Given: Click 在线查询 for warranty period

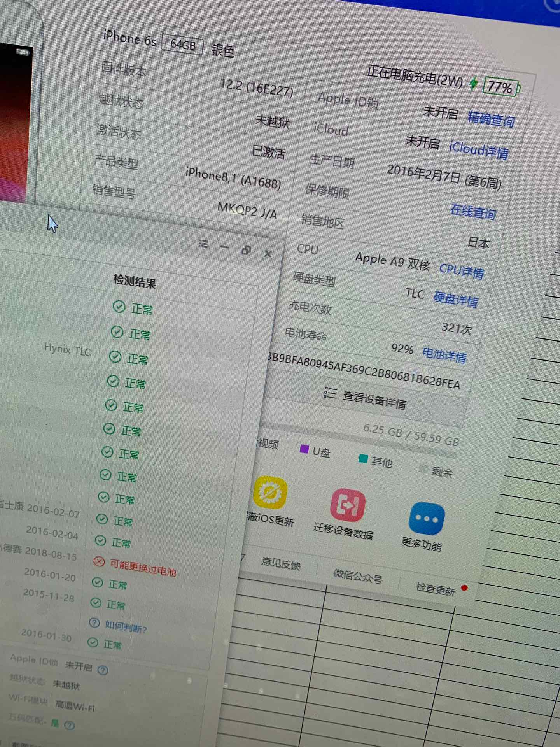Looking at the screenshot, I should pos(473,211).
